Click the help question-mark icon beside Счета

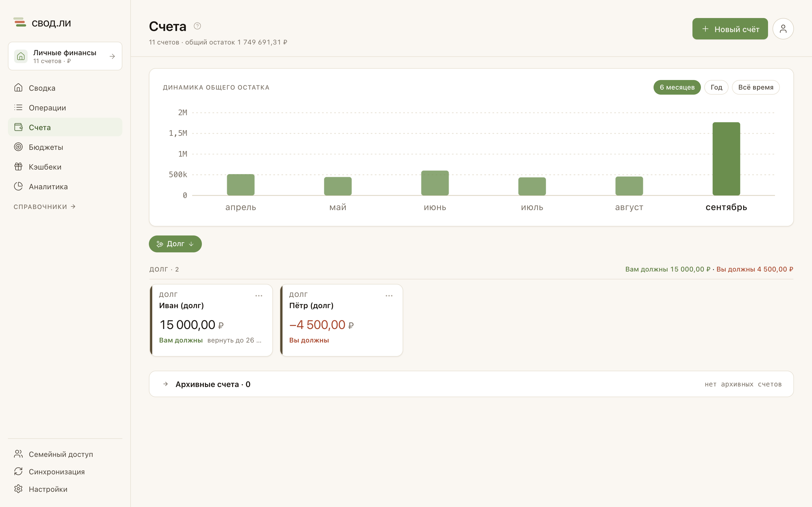[x=197, y=26]
